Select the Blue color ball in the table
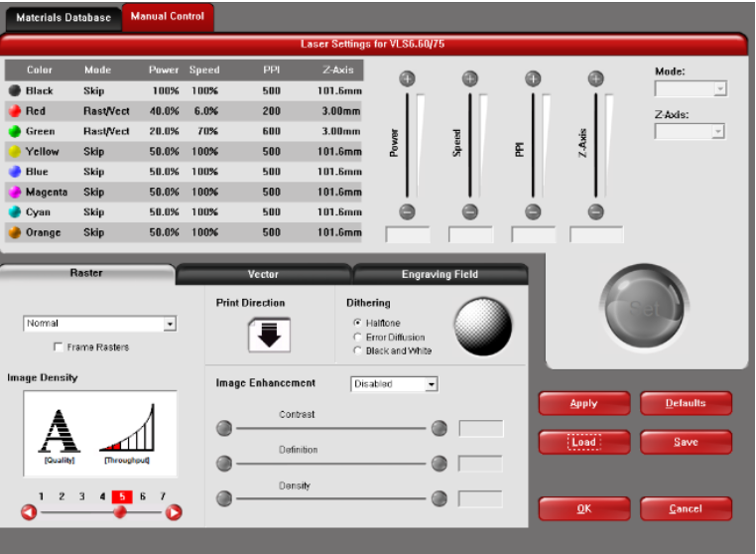Viewport: 756px width, 554px height. pos(15,172)
